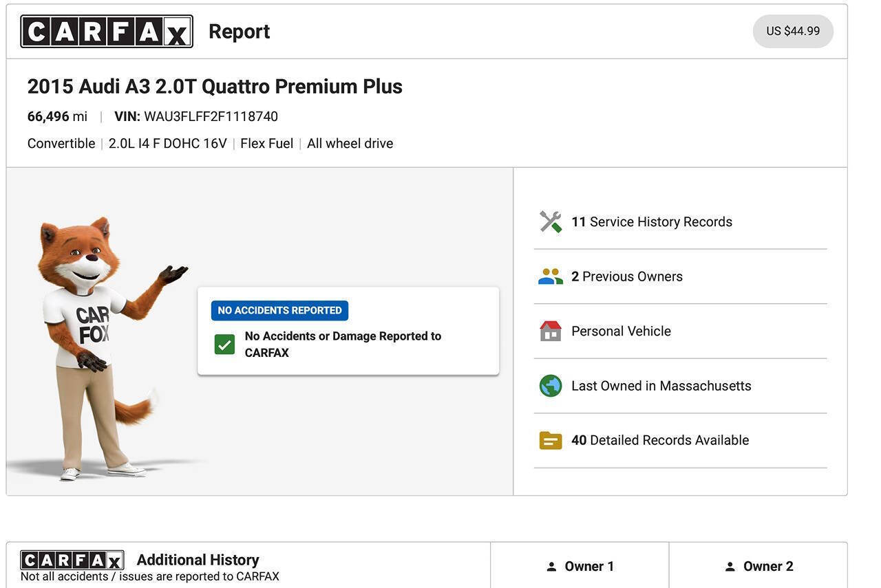This screenshot has height=588, width=881.
Task: Click the green No Accidents checkmark box
Action: point(224,345)
